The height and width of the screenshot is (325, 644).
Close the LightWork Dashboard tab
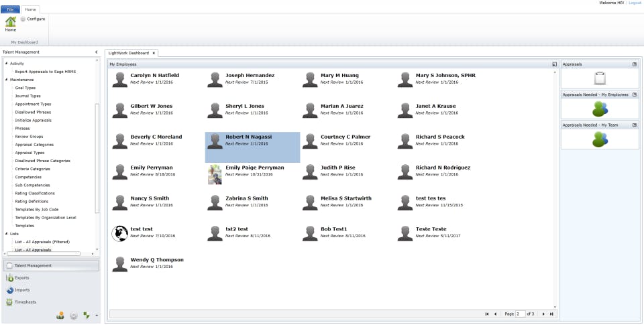tap(154, 53)
